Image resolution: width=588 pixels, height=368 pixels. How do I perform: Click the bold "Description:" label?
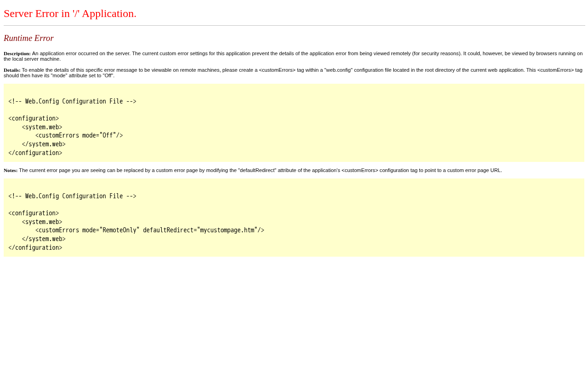click(17, 53)
